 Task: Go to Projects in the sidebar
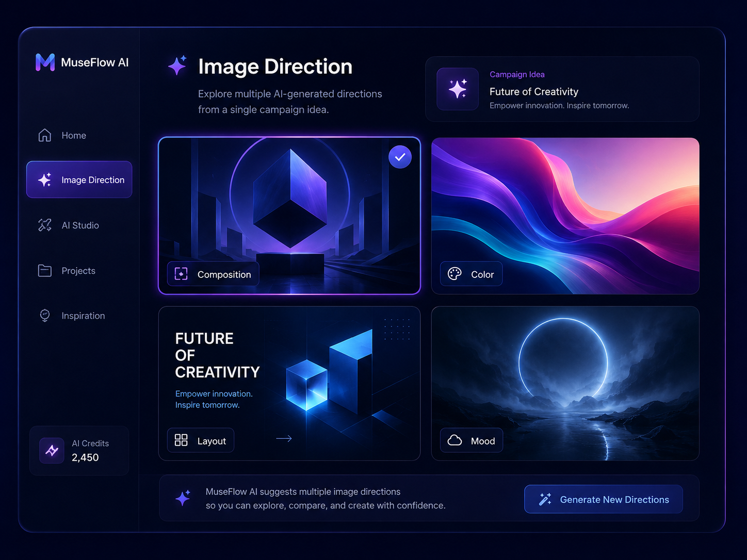(79, 270)
